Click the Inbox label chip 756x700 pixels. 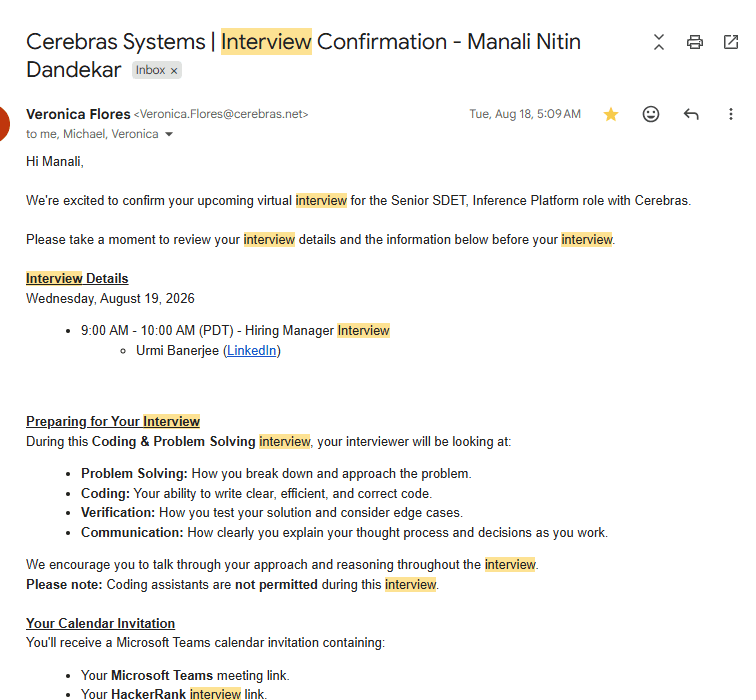coord(157,70)
